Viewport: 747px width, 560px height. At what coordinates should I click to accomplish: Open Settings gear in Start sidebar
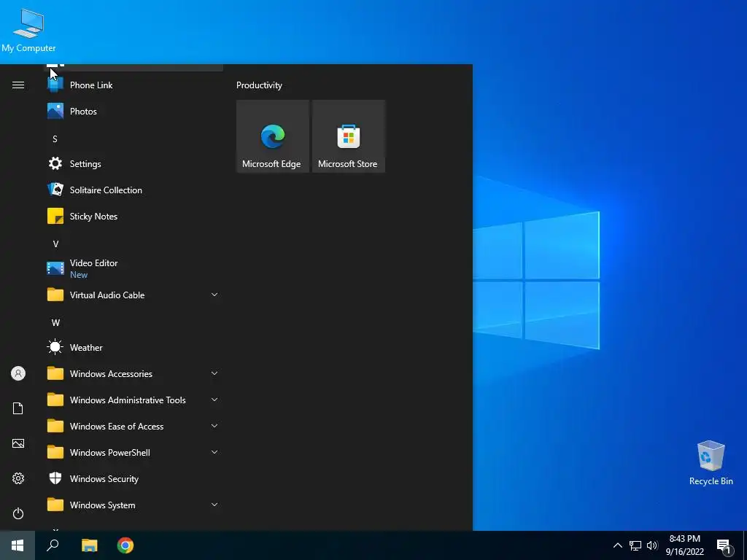point(18,478)
